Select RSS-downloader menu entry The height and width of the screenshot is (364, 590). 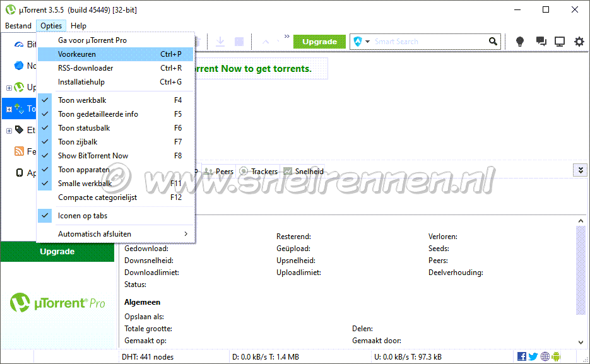pyautogui.click(x=115, y=68)
